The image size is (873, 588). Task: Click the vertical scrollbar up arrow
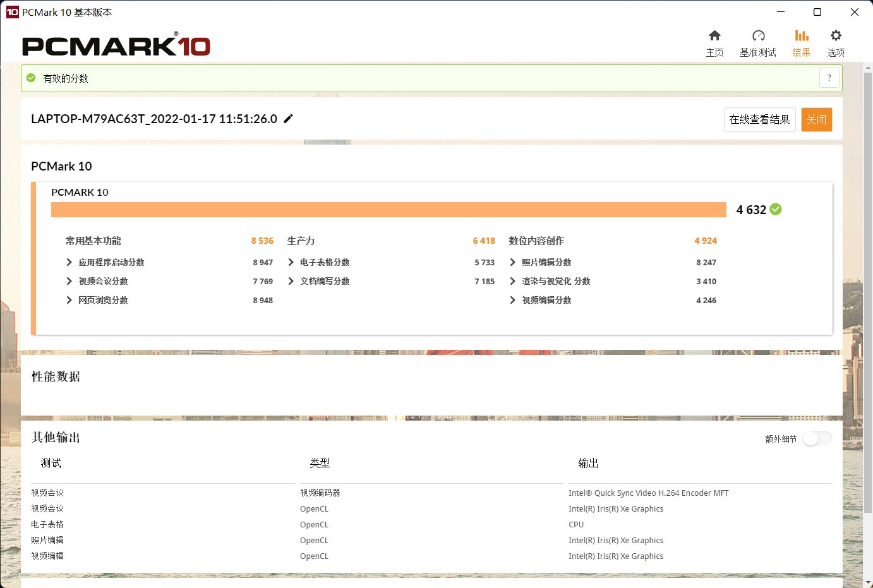[x=868, y=68]
